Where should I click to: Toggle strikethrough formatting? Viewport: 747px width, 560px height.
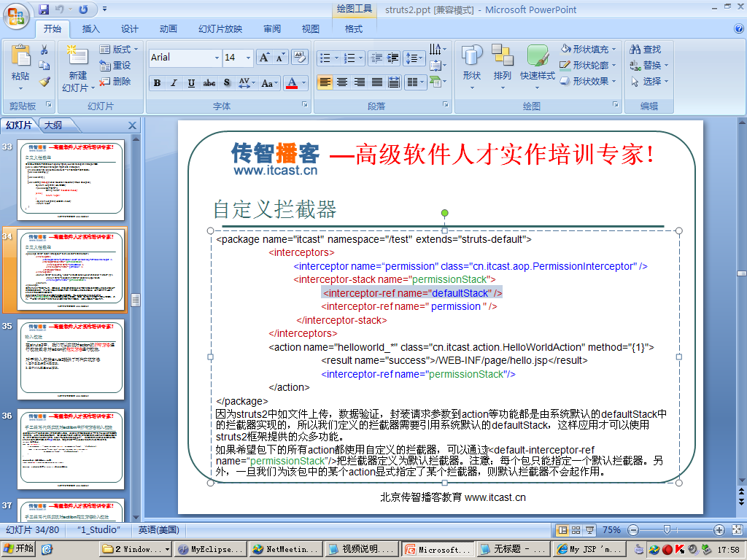[x=209, y=83]
